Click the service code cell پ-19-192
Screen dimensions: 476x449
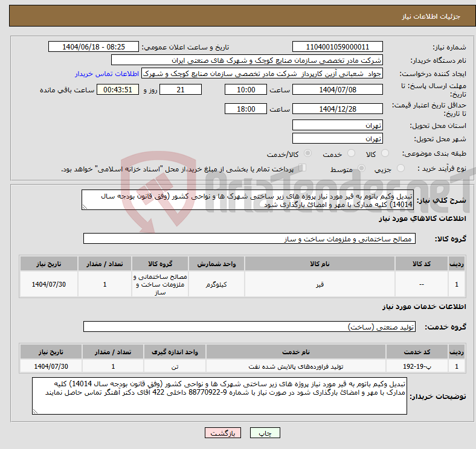click(x=417, y=366)
